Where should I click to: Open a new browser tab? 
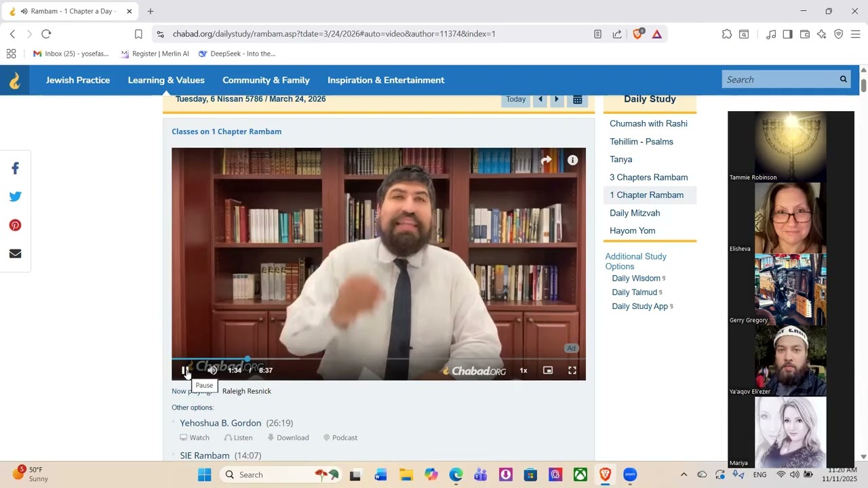coord(151,11)
